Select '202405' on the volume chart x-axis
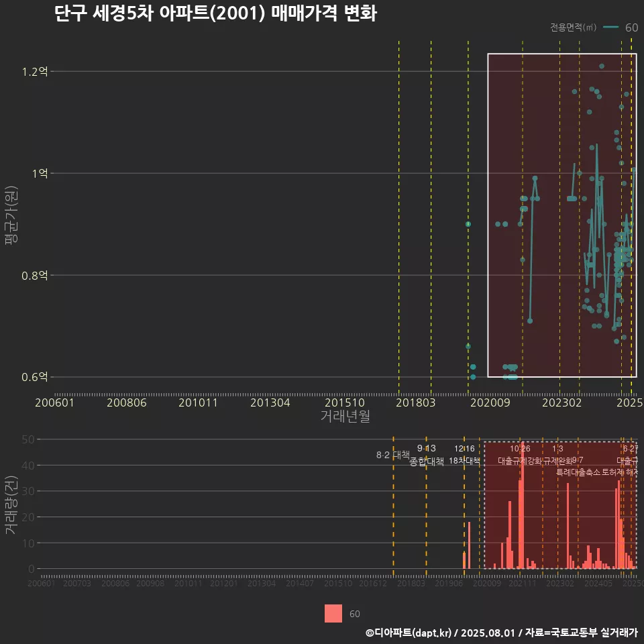Screen dimensions: 644x644 click(x=598, y=583)
